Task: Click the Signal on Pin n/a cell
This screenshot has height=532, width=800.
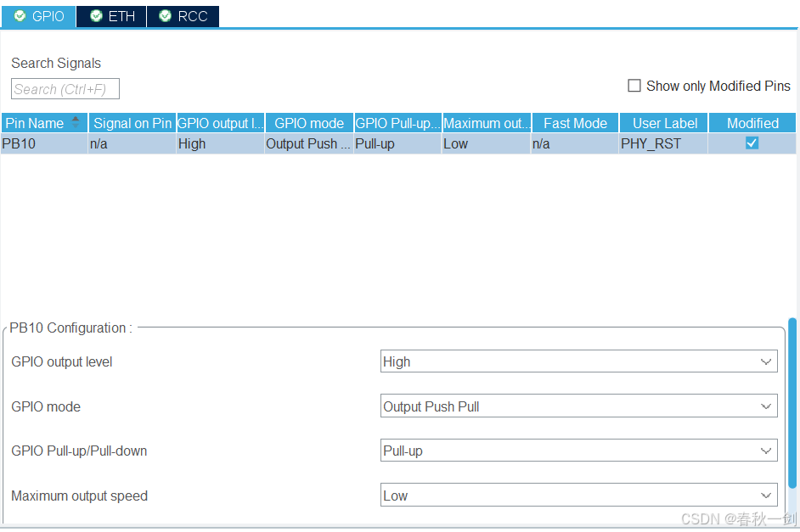Action: [132, 143]
